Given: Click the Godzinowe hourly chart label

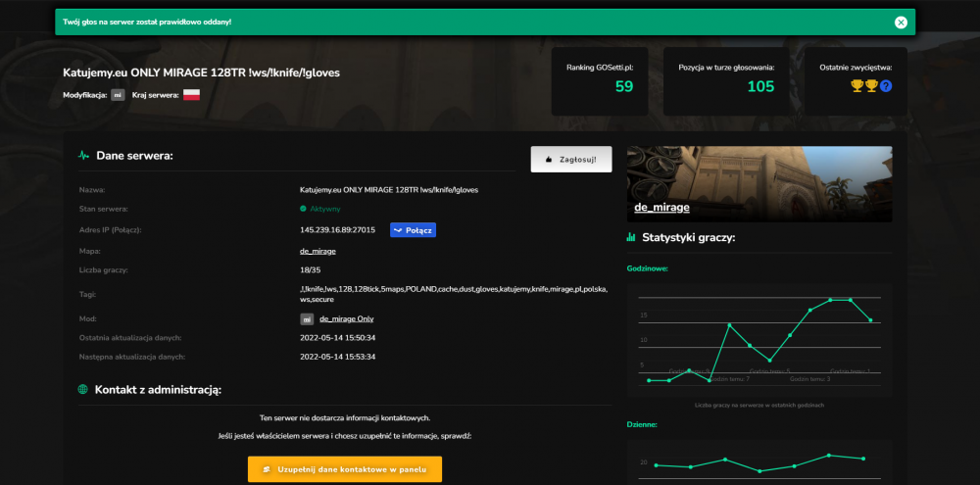Looking at the screenshot, I should [x=648, y=268].
